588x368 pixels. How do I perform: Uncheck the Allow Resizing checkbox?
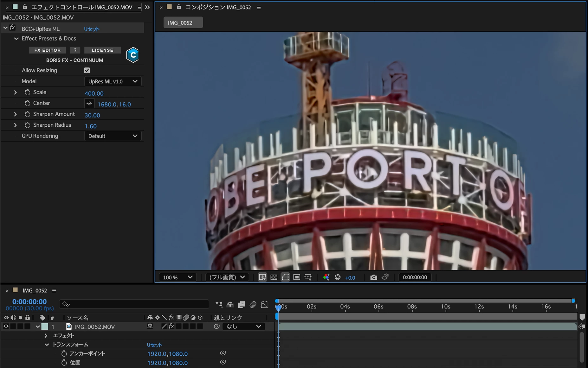tap(87, 70)
